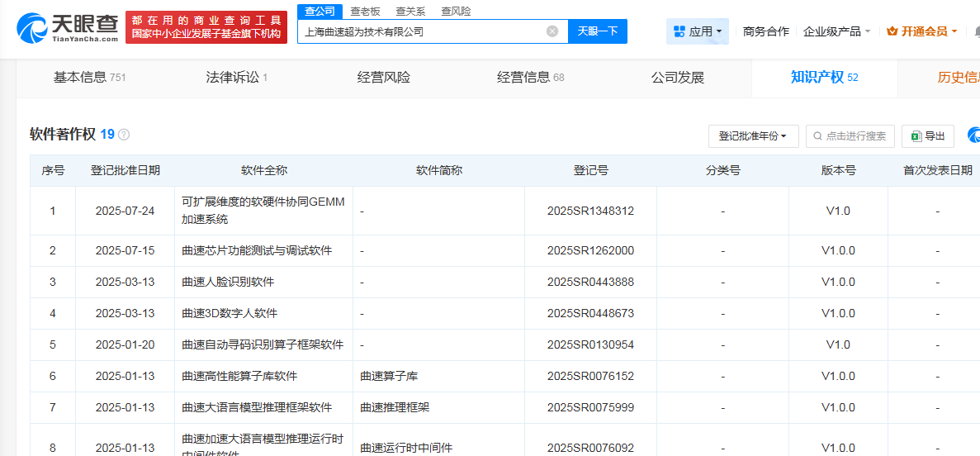Click registration number 2025SR0075999
Image resolution: width=980 pixels, height=456 pixels.
pos(590,407)
